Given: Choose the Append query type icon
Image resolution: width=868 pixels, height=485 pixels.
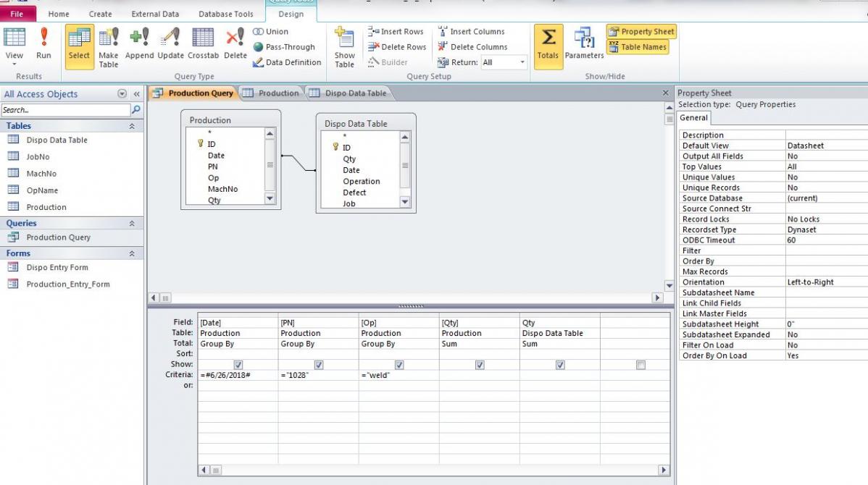Looking at the screenshot, I should [x=139, y=45].
